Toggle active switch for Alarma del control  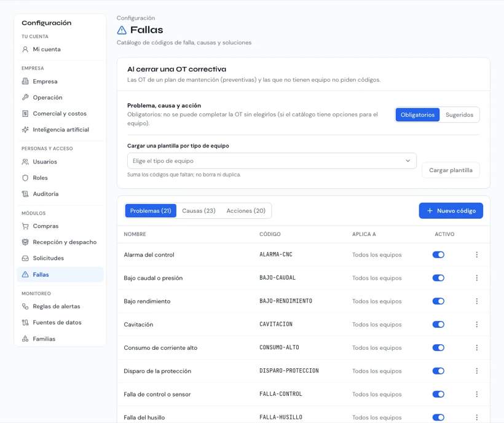click(x=438, y=255)
